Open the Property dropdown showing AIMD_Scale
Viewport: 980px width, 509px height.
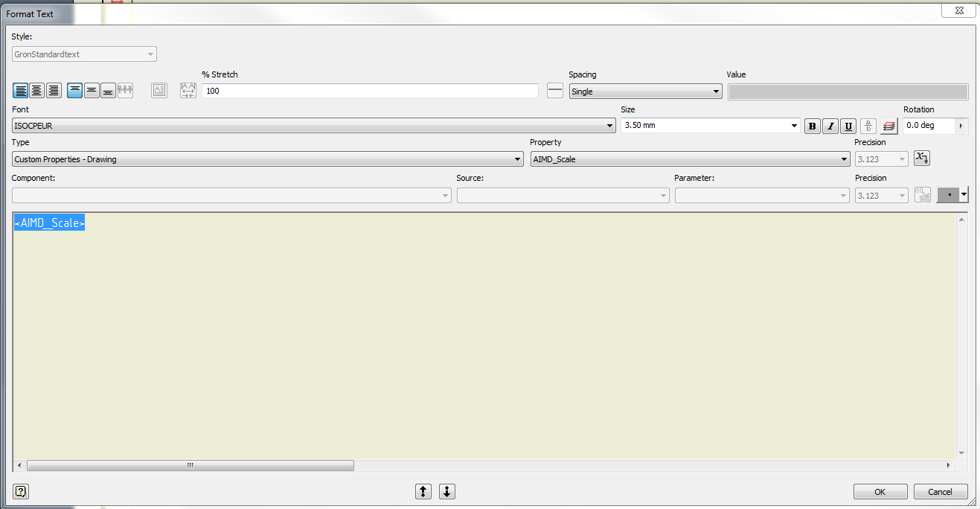tap(690, 159)
